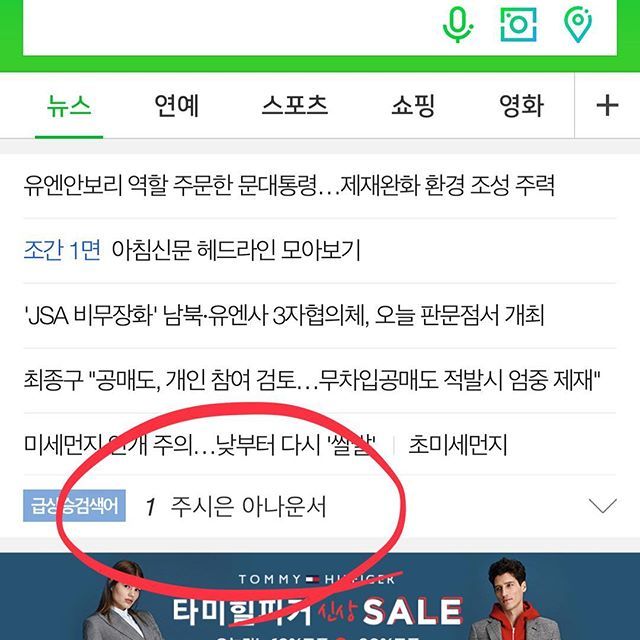Open the 미세먼지 안개 주의 headline
Screen dimensions: 640x640
pyautogui.click(x=200, y=444)
